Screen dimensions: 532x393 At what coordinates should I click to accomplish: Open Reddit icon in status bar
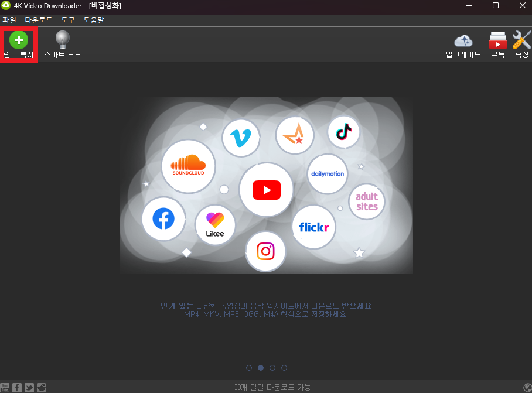42,387
